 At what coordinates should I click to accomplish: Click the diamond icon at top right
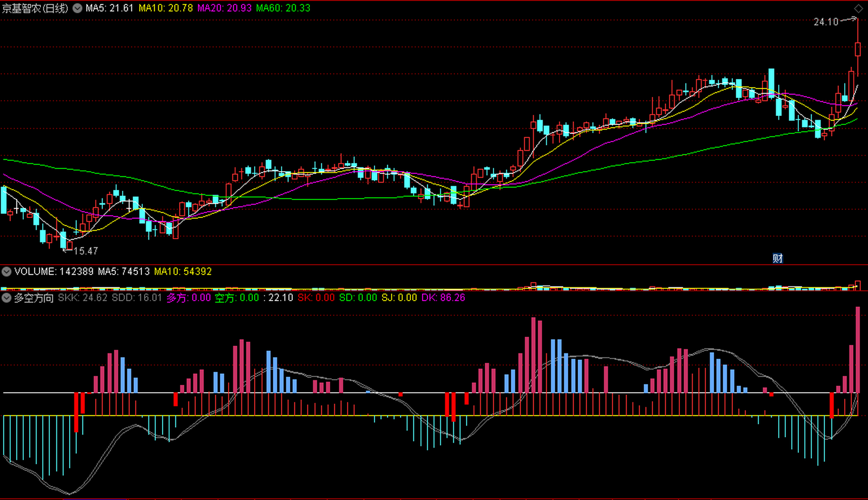[x=858, y=9]
